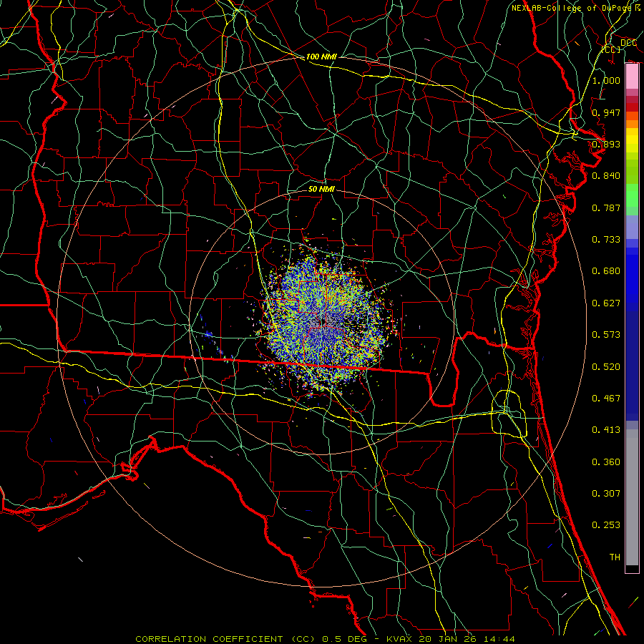The width and height of the screenshot is (644, 644).
Task: Click the 100 NMI range ring label
Action: [x=321, y=57]
